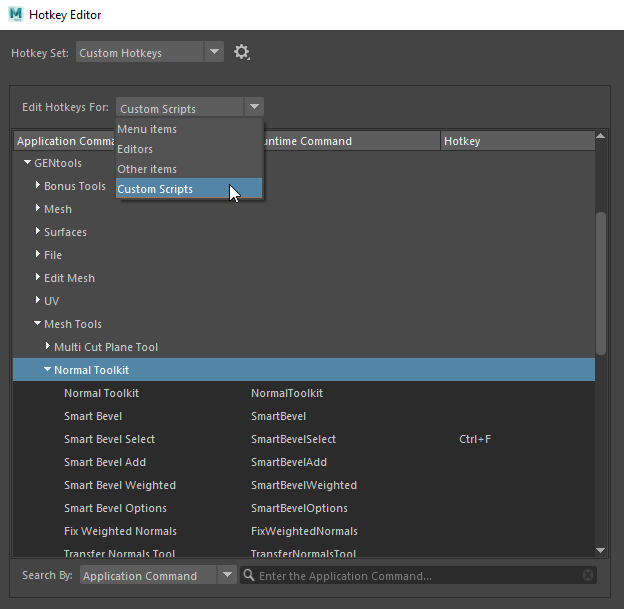This screenshot has height=609, width=624.
Task: Clear the search field with X icon
Action: tap(588, 575)
